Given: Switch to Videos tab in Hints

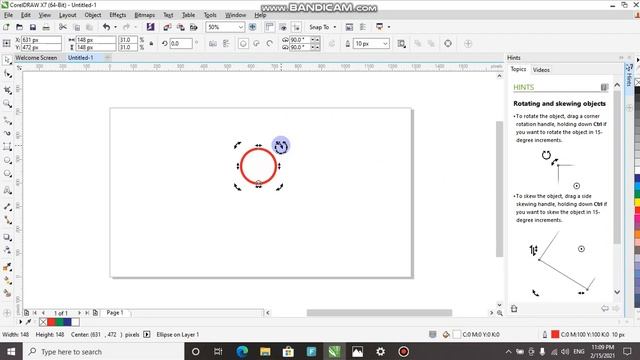Looking at the screenshot, I should 541,70.
